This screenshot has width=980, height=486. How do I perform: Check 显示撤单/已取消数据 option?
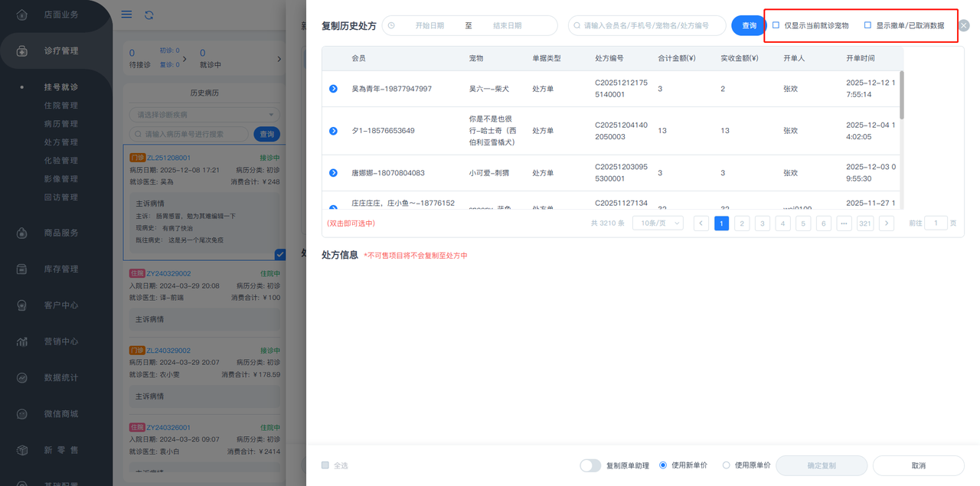(867, 25)
